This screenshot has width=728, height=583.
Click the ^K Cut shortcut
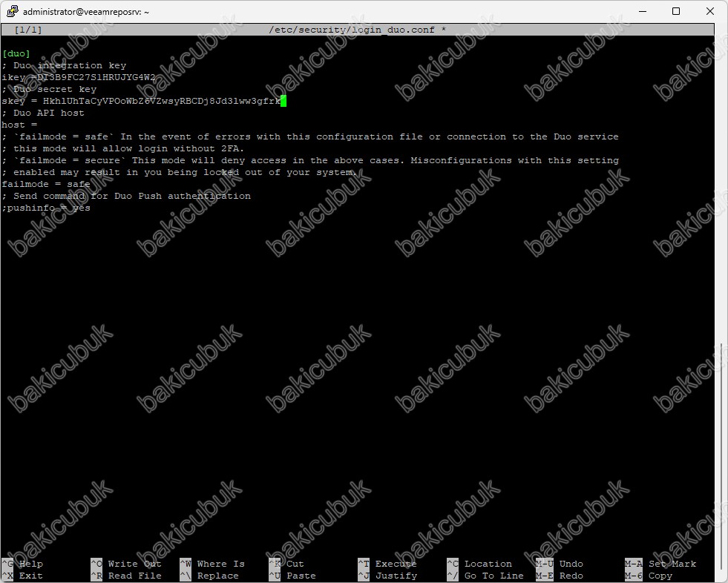pos(286,564)
